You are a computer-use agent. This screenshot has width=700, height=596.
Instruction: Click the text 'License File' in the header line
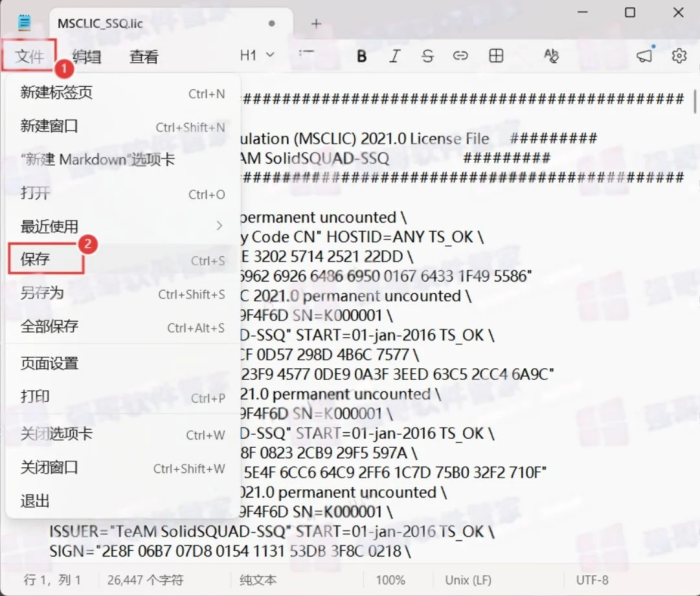pyautogui.click(x=449, y=138)
